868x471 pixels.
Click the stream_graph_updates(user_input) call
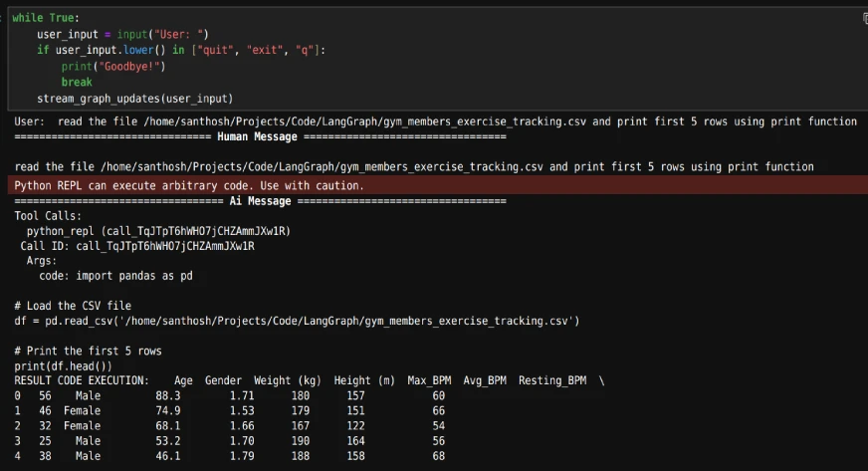coord(134,99)
